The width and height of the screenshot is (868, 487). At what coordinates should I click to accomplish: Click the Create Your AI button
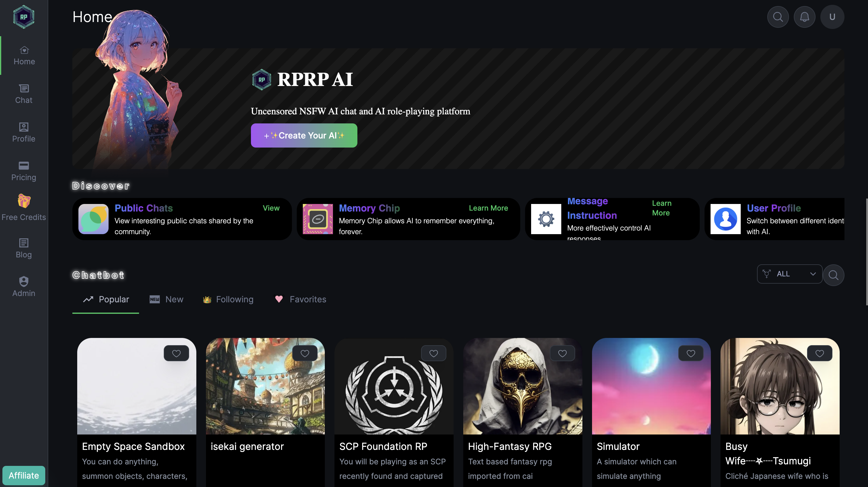coord(304,135)
